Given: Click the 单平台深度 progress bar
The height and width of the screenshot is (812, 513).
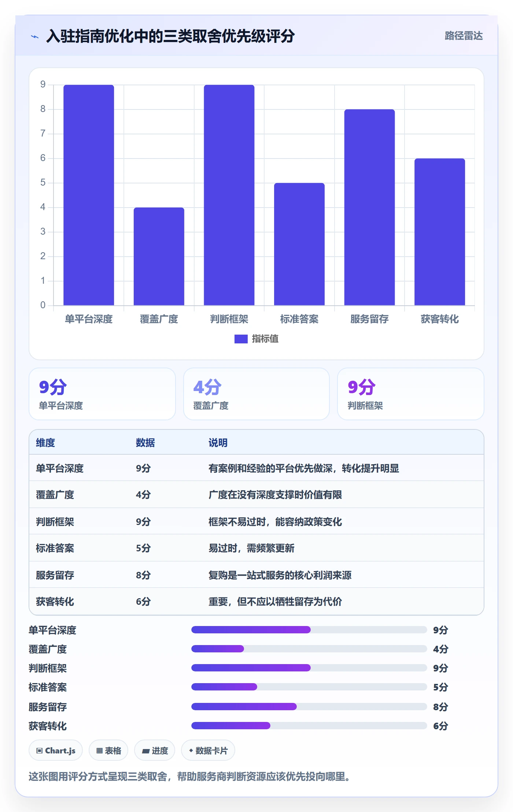Looking at the screenshot, I should [x=309, y=630].
